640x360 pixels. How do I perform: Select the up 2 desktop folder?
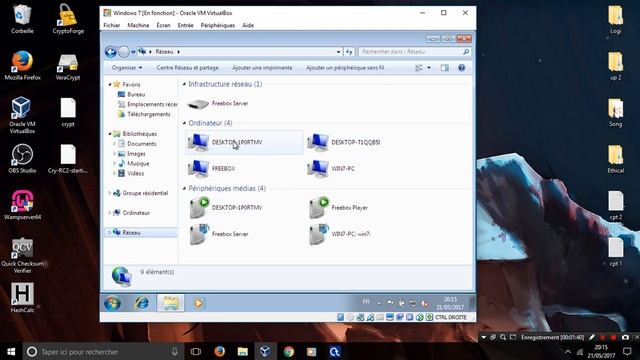[616, 66]
